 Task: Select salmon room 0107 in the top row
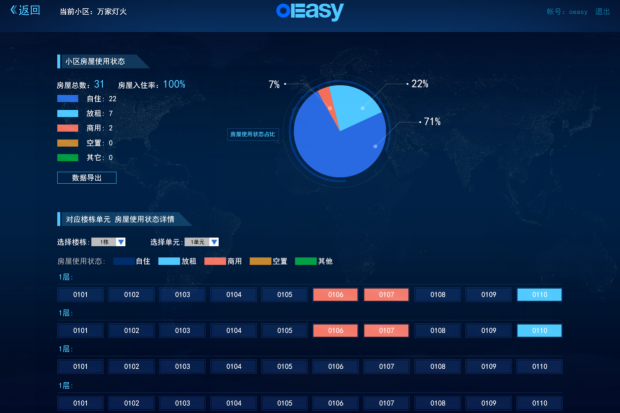pos(386,295)
